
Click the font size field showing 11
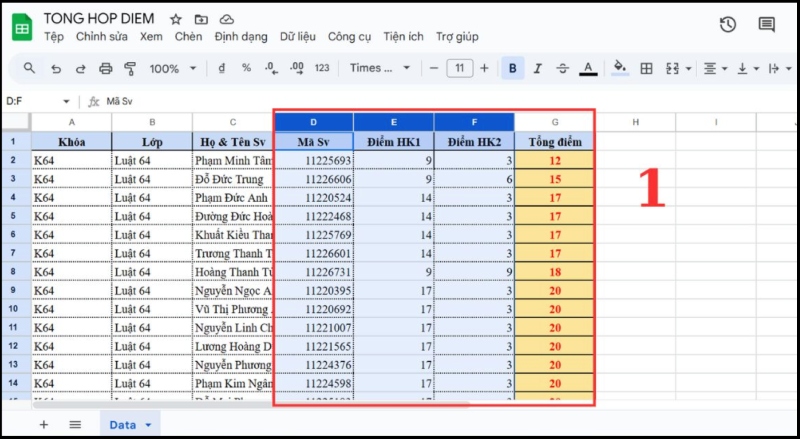click(459, 68)
